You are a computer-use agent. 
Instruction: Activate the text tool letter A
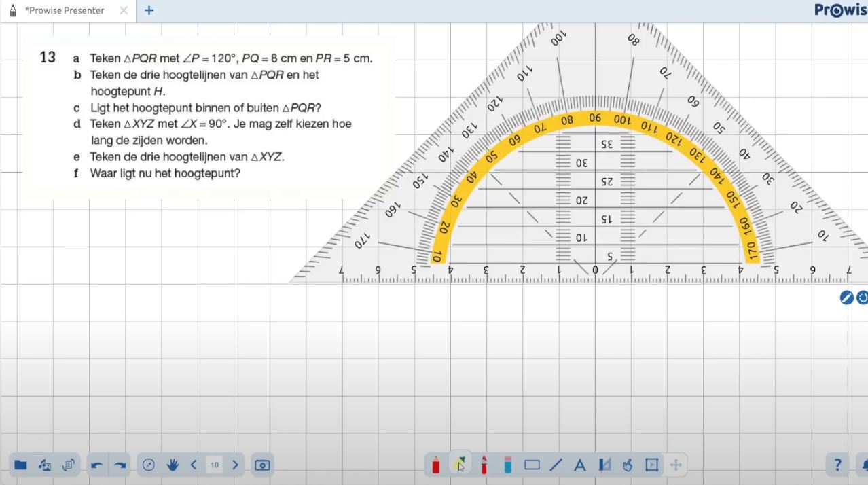point(579,465)
